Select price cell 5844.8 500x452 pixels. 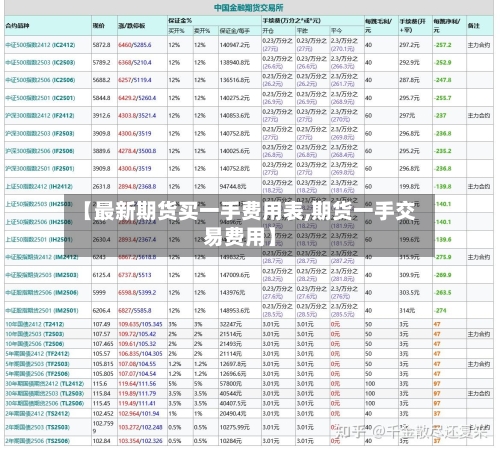click(101, 98)
